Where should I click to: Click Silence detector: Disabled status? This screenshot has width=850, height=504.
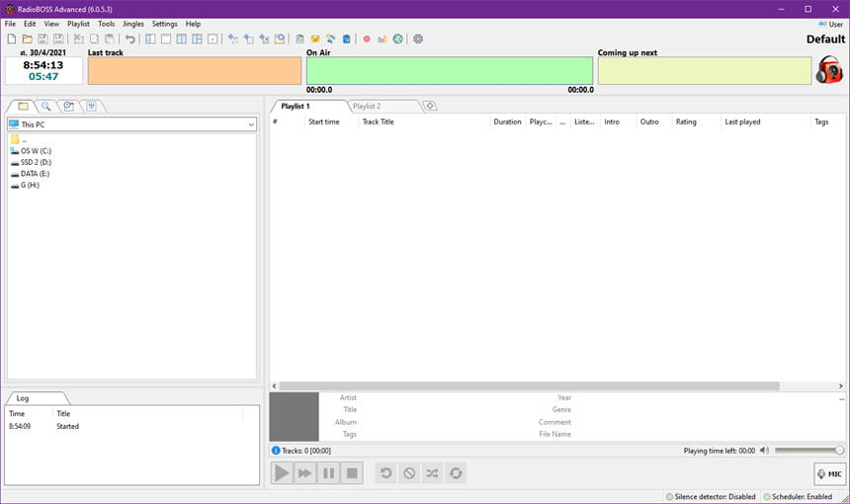tap(711, 496)
